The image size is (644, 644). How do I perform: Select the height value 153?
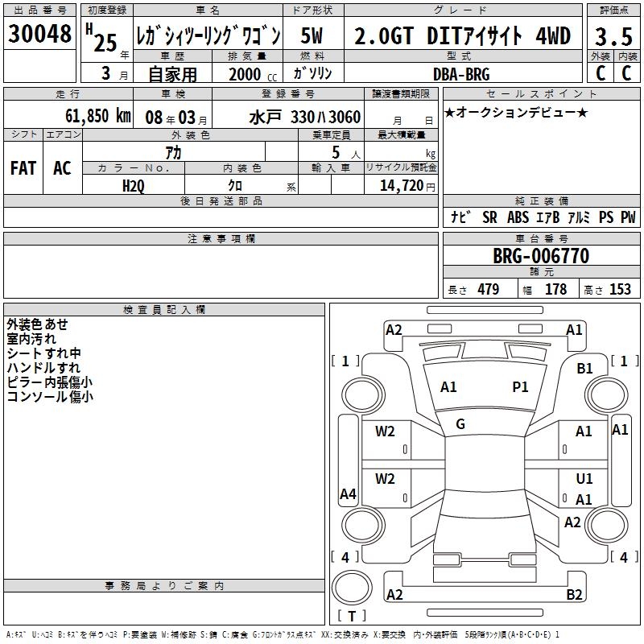620,289
